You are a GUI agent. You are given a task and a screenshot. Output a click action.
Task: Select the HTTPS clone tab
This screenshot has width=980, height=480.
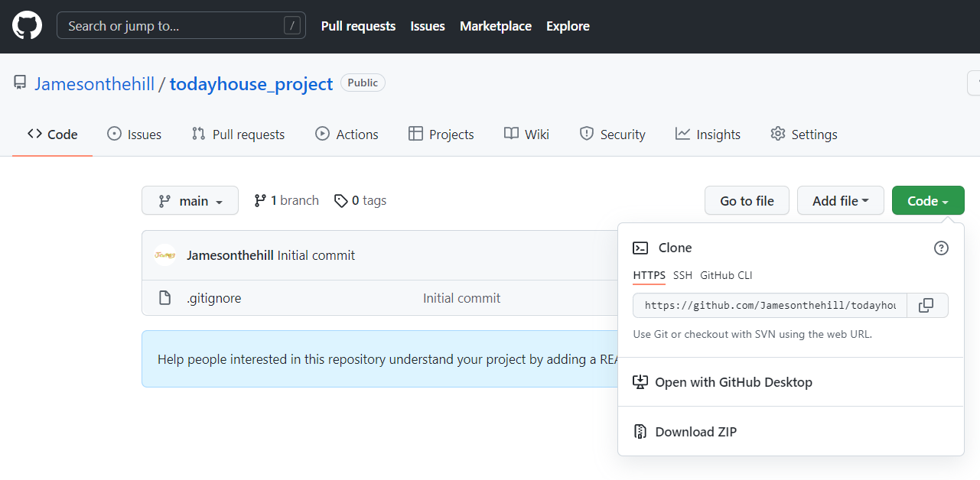tap(650, 275)
